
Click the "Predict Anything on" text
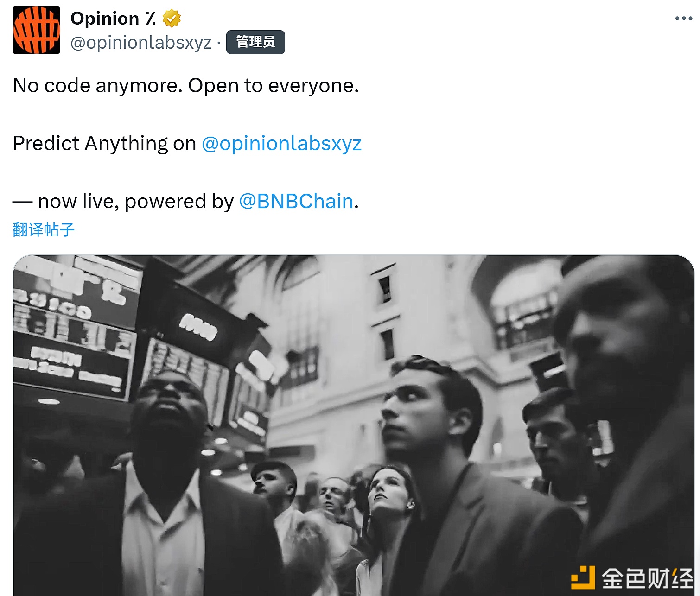(x=104, y=143)
